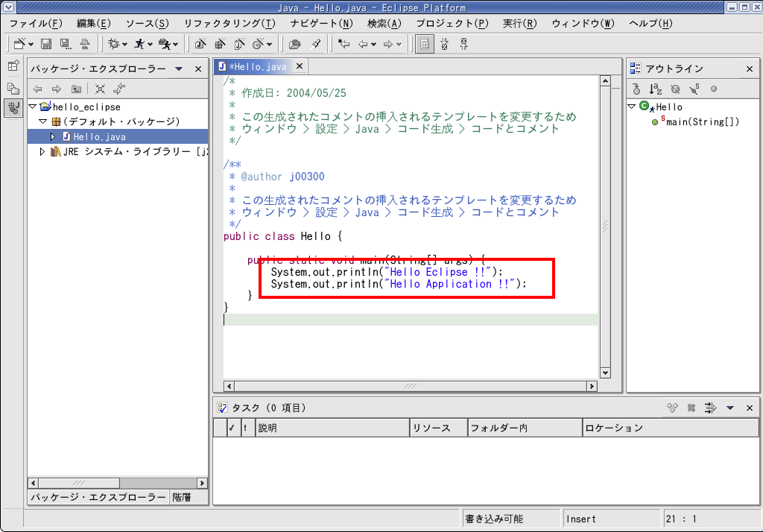Click the External Tools toolbar icon
Image resolution: width=763 pixels, height=532 pixels.
[165, 44]
